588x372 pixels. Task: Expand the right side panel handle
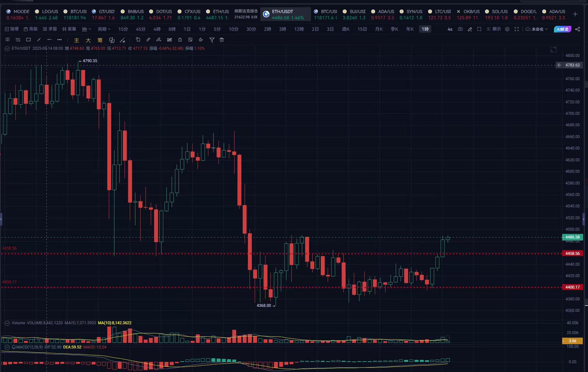[x=584, y=219]
